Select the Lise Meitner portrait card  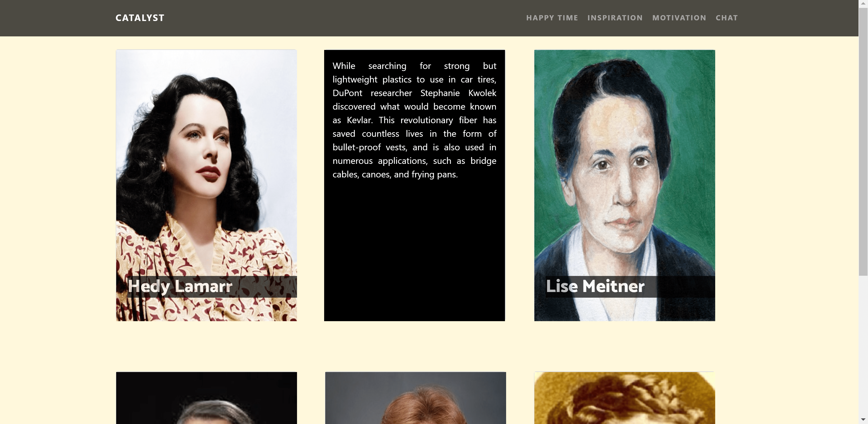(x=624, y=185)
